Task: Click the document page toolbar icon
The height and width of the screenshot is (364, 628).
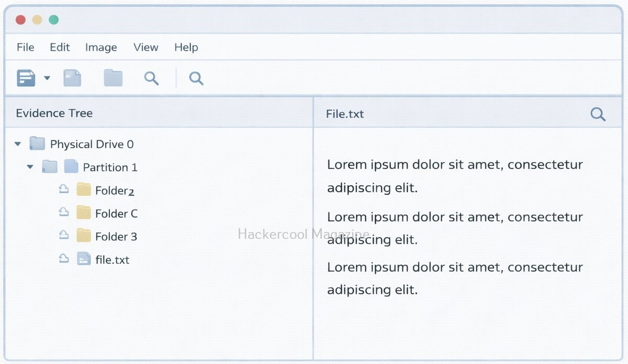Action: (x=72, y=78)
